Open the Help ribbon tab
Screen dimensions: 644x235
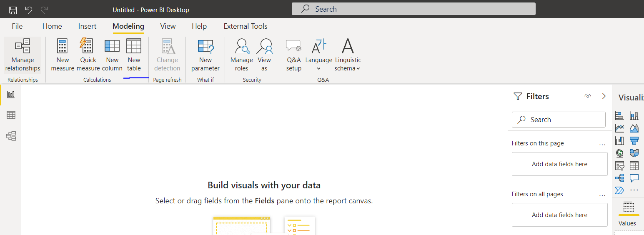click(199, 26)
